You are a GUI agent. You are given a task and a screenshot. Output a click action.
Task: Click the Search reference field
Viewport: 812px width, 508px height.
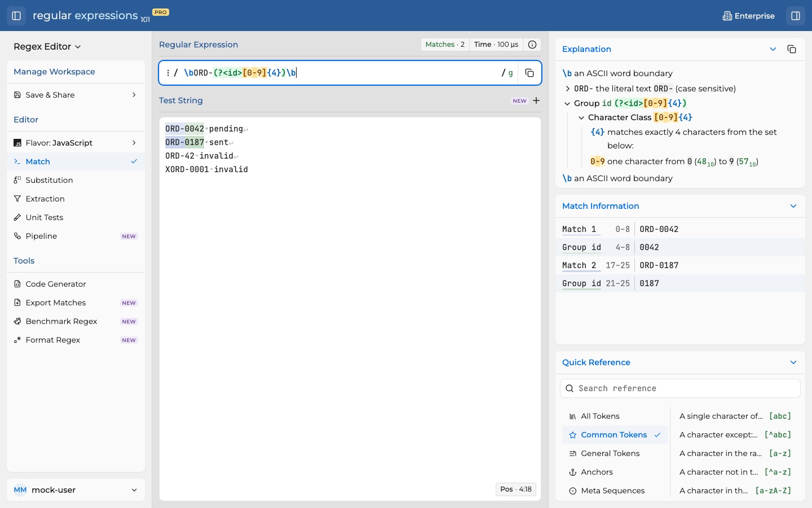pos(680,388)
